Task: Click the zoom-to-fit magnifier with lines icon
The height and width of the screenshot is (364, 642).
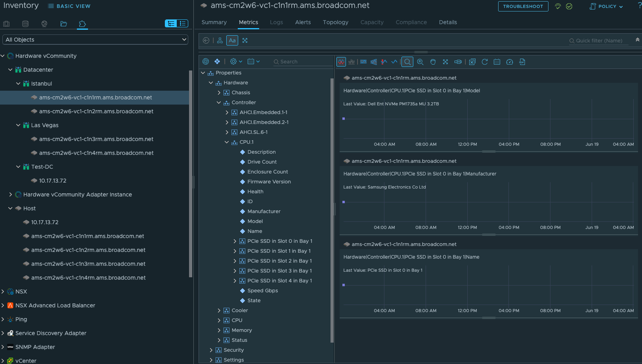Action: point(420,62)
